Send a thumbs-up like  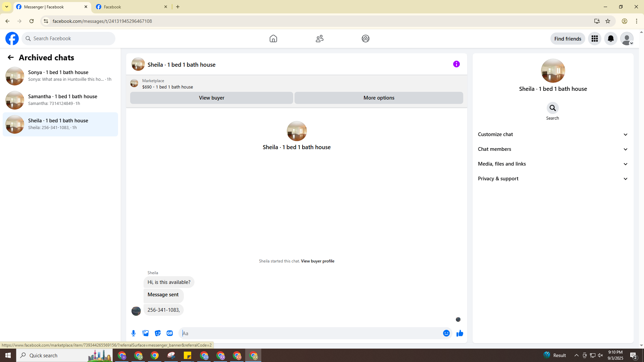point(460,333)
